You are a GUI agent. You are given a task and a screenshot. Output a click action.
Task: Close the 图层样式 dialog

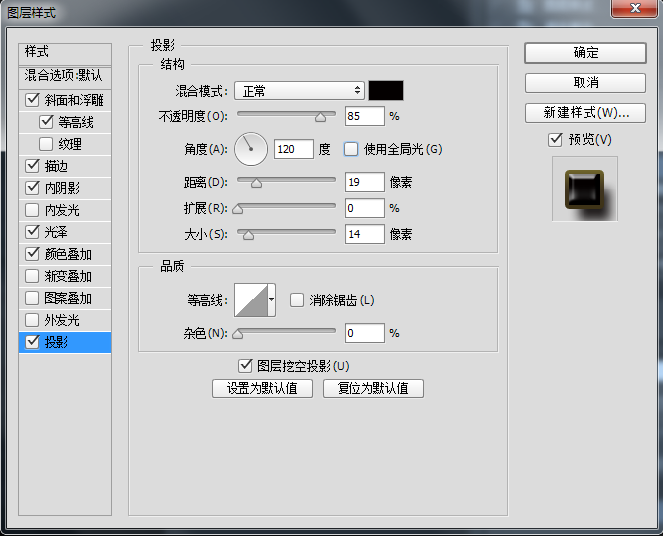635,8
